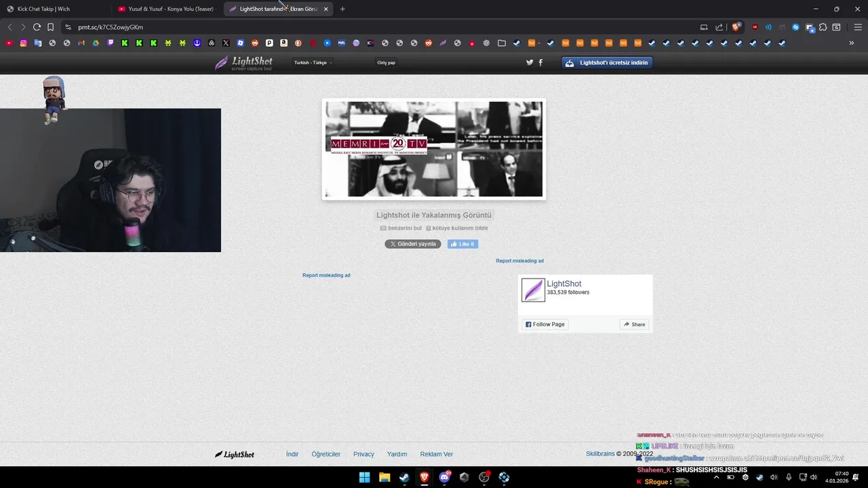
Task: Click the Giriş yap login link
Action: 386,62
